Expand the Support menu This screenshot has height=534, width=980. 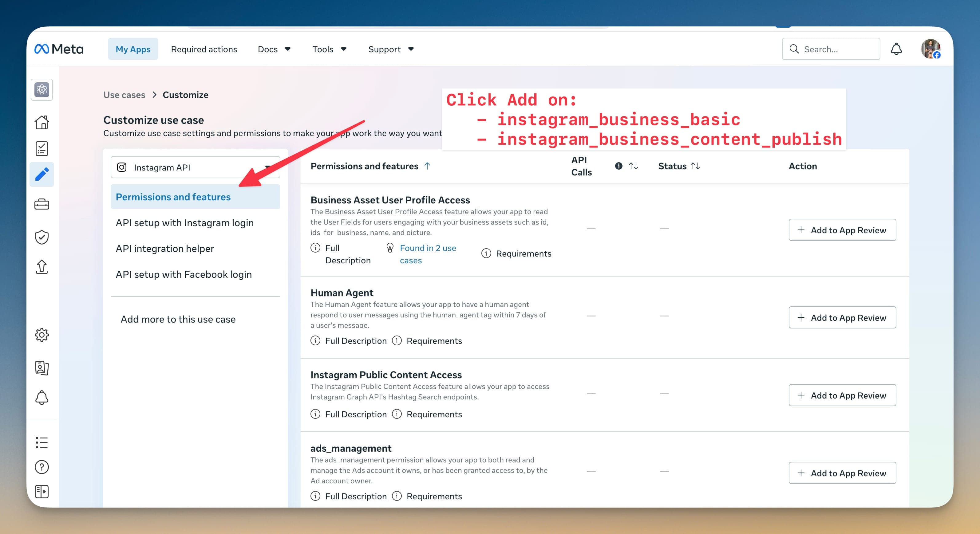391,49
